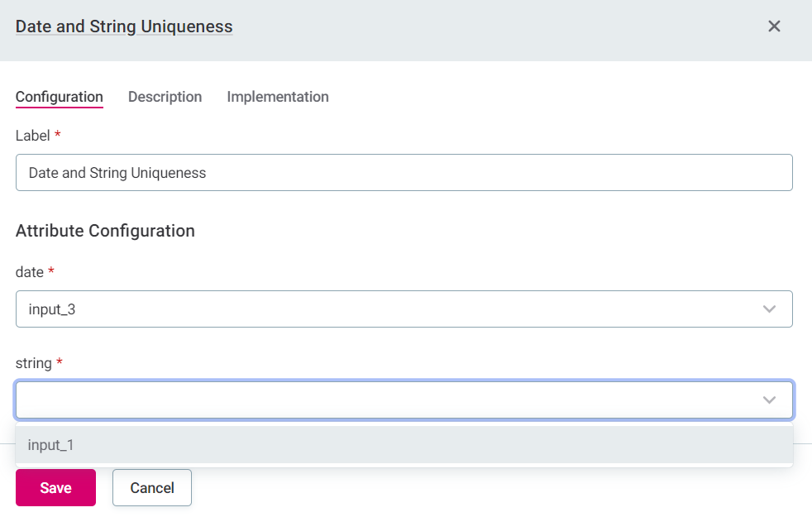Switch to the Description tab

165,97
